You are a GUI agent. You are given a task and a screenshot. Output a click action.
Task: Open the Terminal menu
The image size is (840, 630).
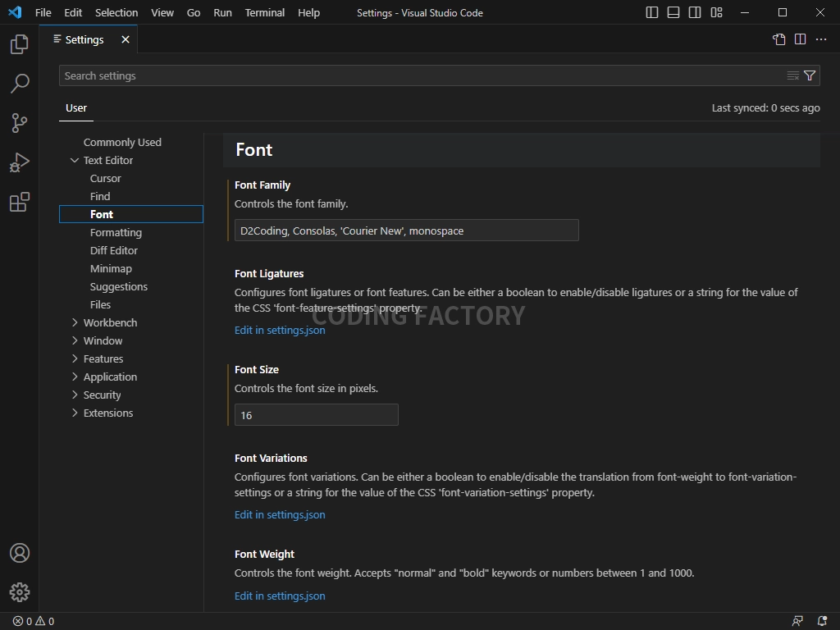[x=265, y=12]
